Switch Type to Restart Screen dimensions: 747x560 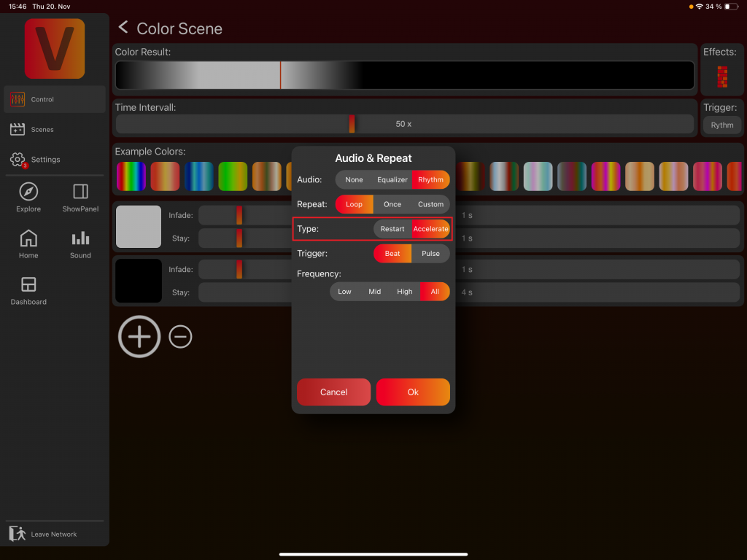pyautogui.click(x=392, y=229)
